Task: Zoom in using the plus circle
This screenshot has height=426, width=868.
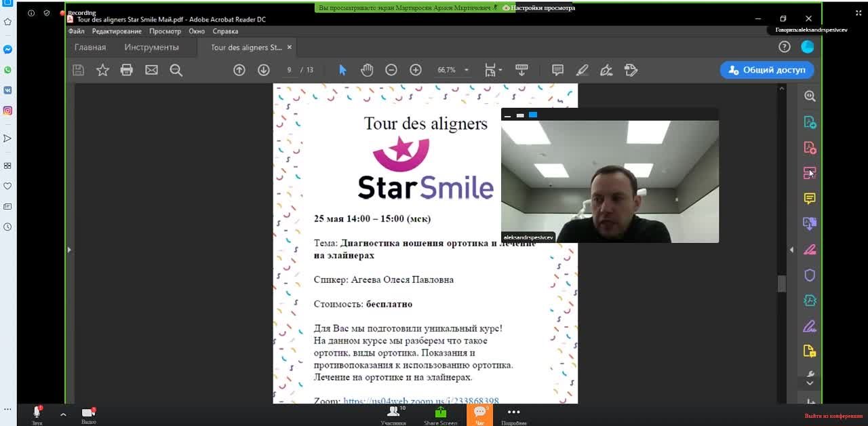Action: click(x=416, y=70)
